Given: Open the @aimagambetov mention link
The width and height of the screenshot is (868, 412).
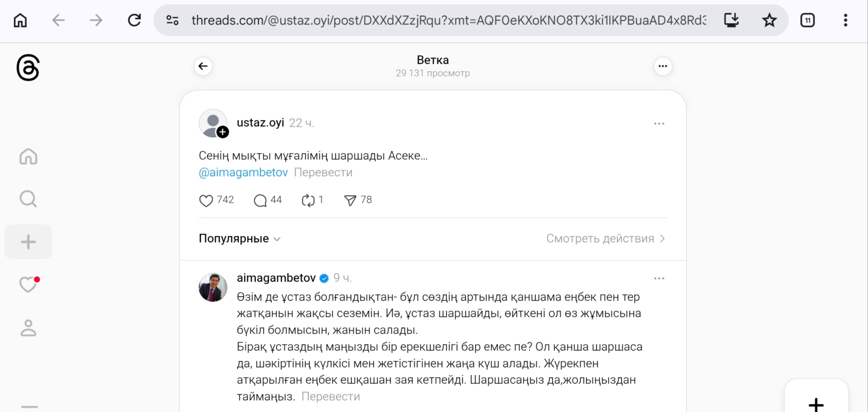Looking at the screenshot, I should (x=243, y=172).
